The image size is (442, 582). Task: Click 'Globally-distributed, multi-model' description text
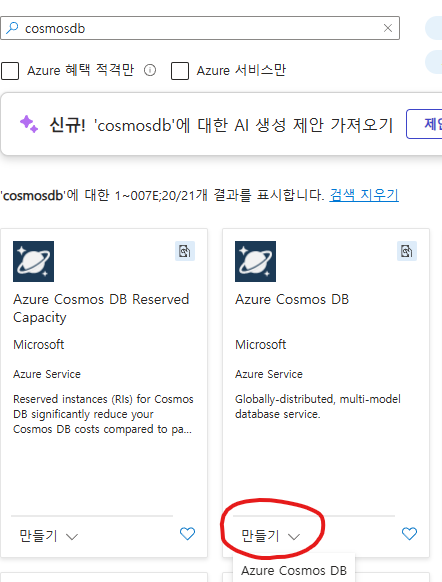tap(318, 406)
